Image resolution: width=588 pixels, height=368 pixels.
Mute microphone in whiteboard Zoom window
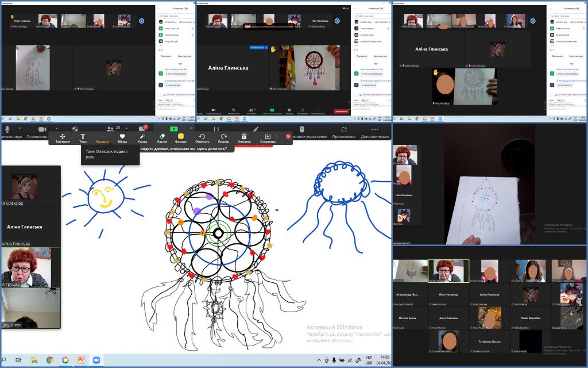point(7,129)
